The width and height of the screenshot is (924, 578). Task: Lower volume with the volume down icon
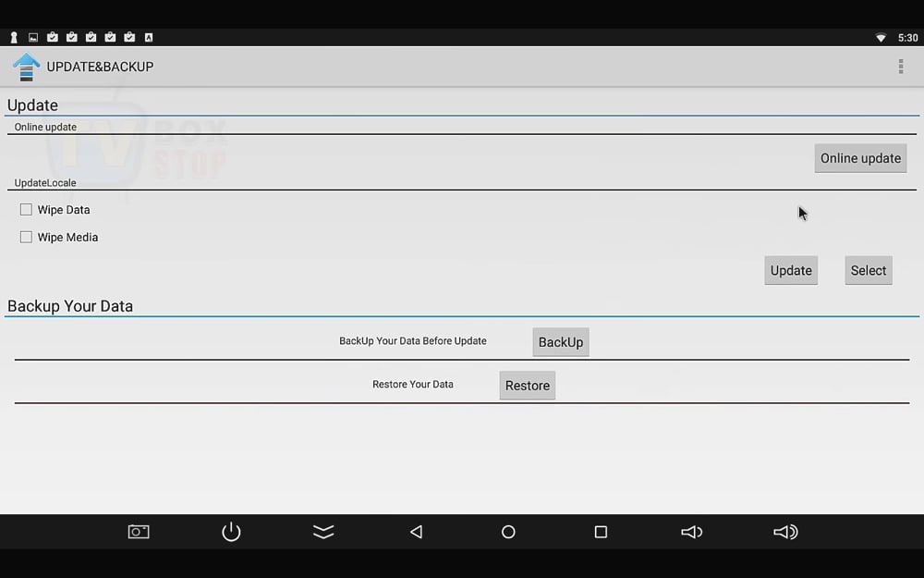[692, 532]
